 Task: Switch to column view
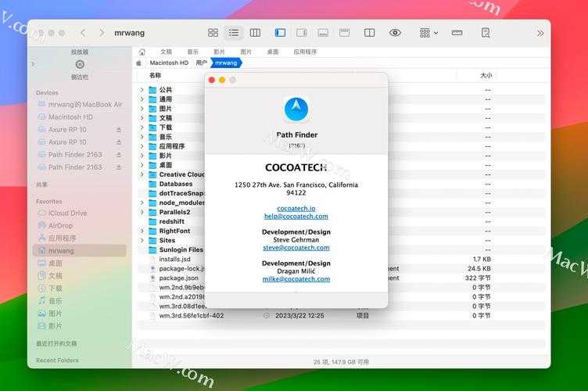[255, 33]
